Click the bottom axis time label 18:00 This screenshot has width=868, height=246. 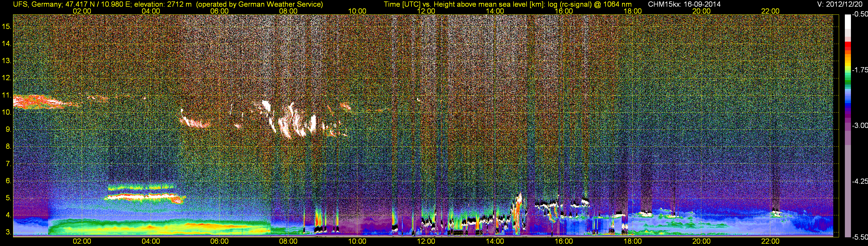(x=632, y=241)
